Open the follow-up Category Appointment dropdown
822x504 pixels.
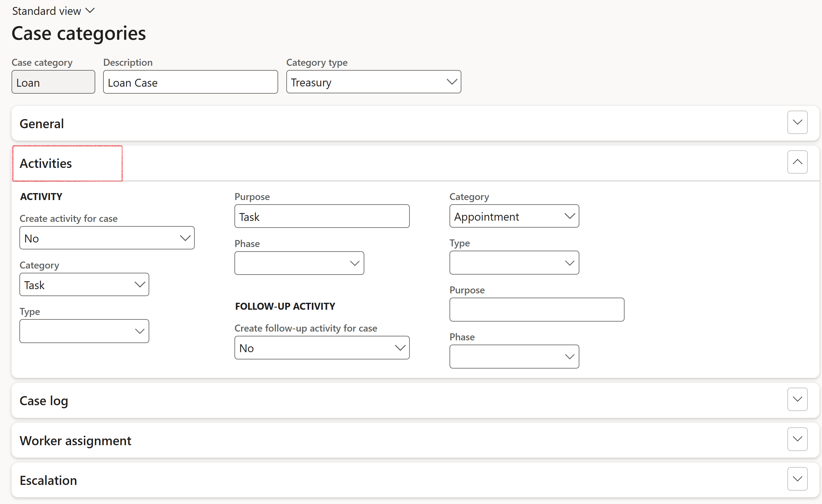point(514,216)
